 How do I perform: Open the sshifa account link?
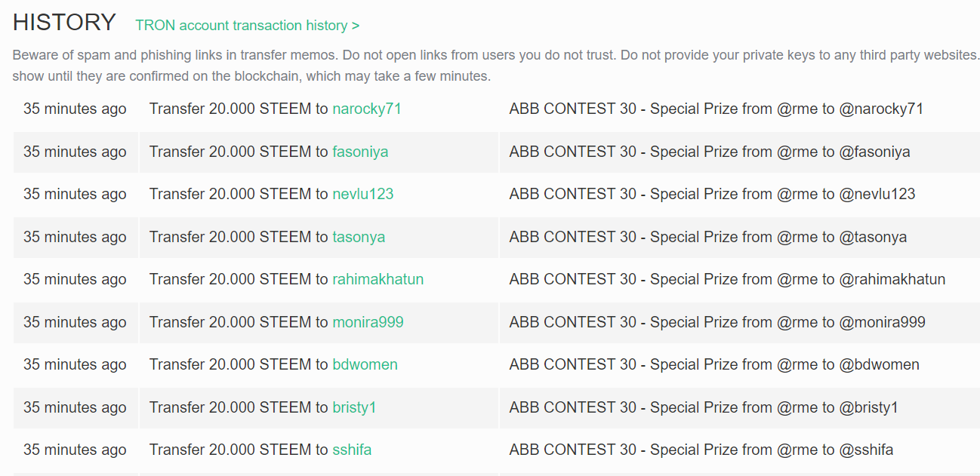click(352, 450)
